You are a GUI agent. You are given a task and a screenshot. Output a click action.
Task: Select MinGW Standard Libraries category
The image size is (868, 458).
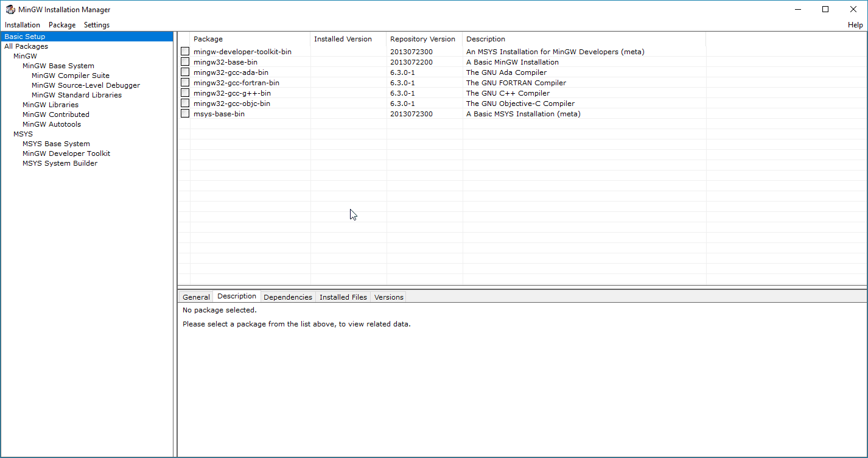pyautogui.click(x=77, y=95)
